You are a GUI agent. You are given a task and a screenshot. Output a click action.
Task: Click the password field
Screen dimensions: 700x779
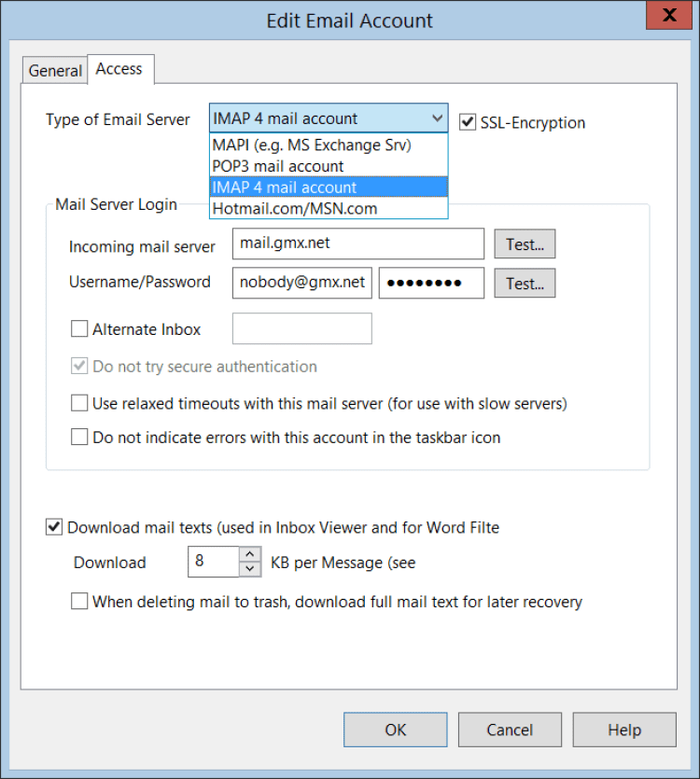pyautogui.click(x=431, y=283)
